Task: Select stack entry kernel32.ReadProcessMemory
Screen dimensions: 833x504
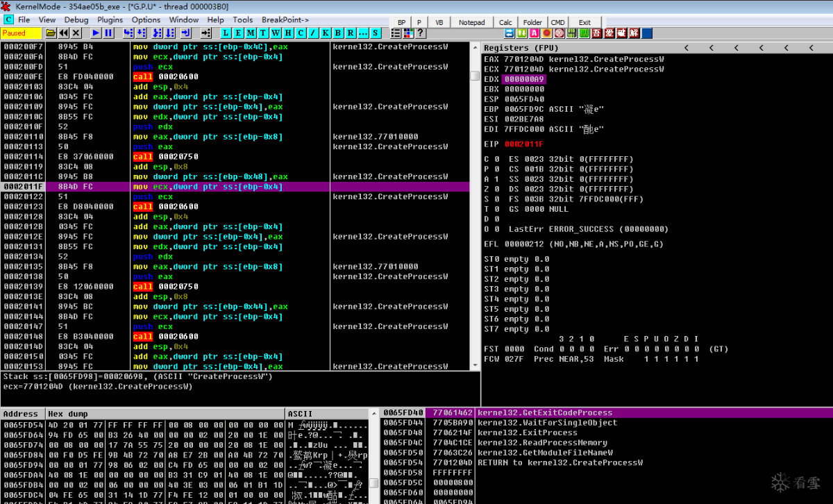Action: [x=542, y=443]
